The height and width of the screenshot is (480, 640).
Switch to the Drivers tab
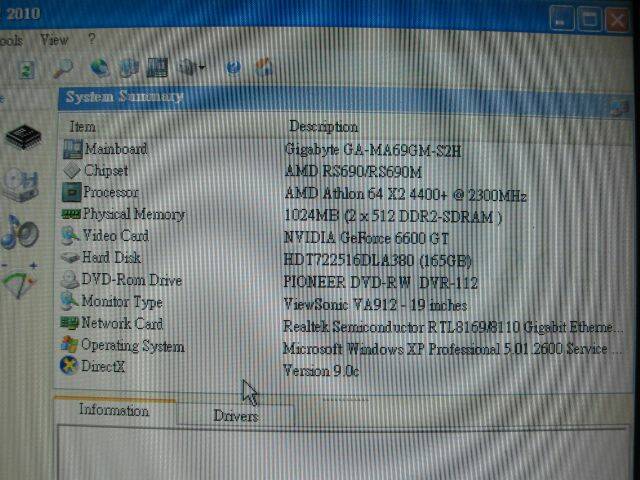point(236,416)
